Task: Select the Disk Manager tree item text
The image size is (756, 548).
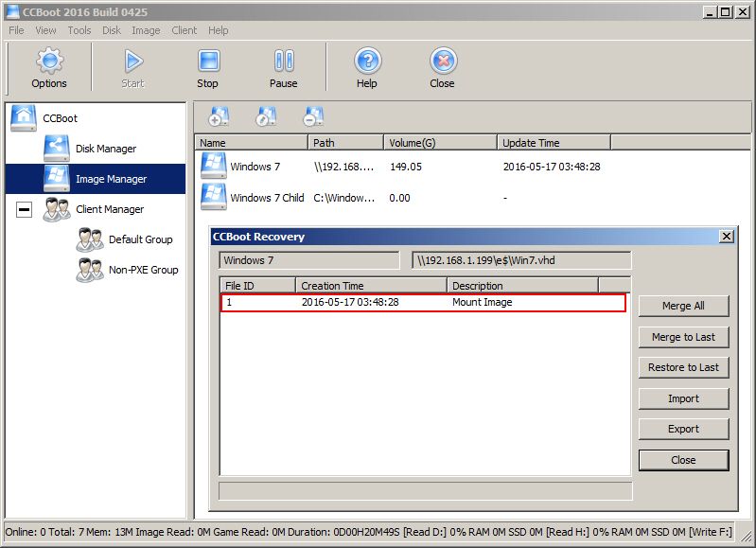Action: click(x=106, y=149)
